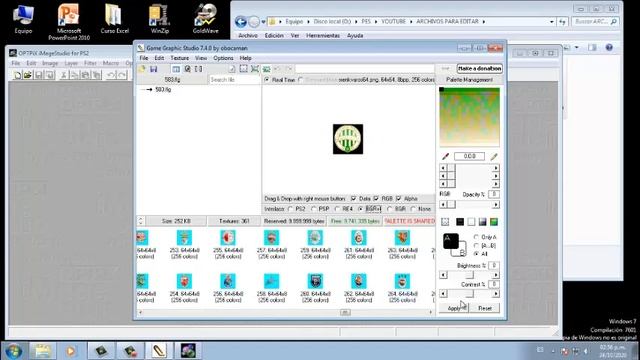Open Edit menu in Game Graphic Studio

tap(159, 58)
